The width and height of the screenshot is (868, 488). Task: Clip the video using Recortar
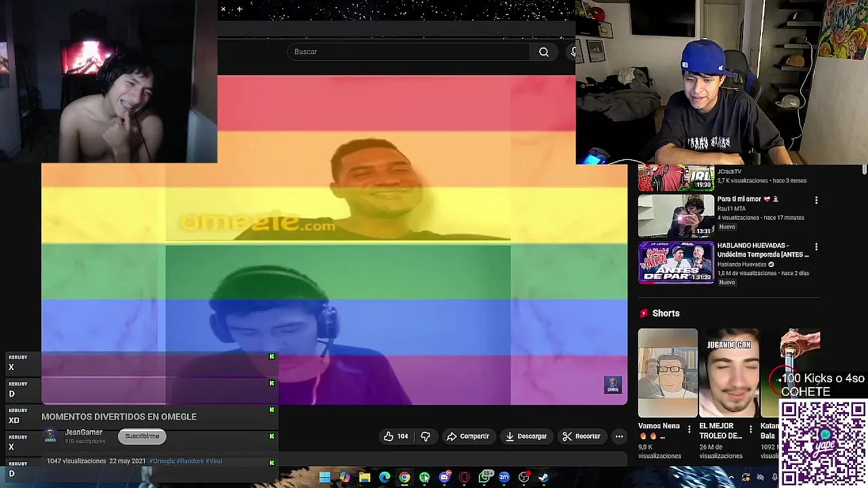click(582, 436)
